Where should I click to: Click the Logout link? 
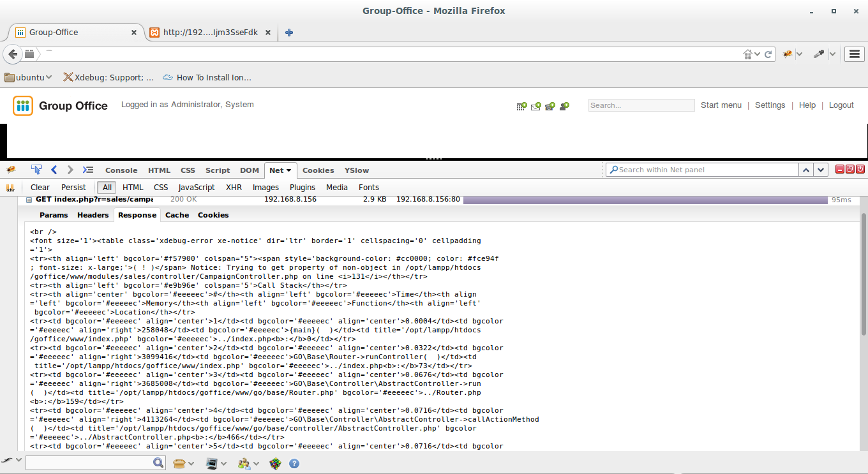pos(841,105)
